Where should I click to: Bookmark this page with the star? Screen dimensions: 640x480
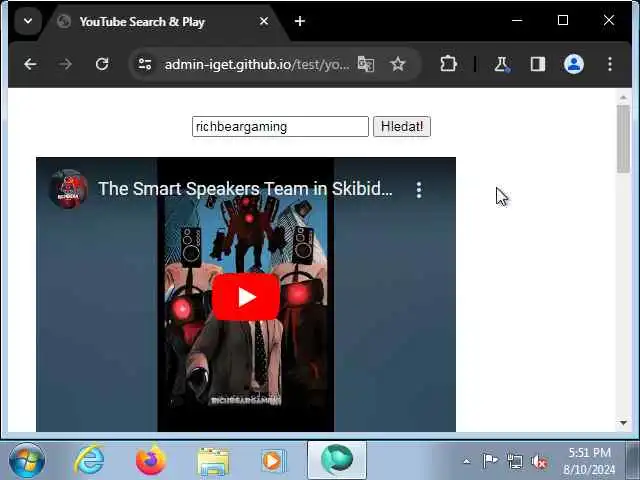(398, 64)
